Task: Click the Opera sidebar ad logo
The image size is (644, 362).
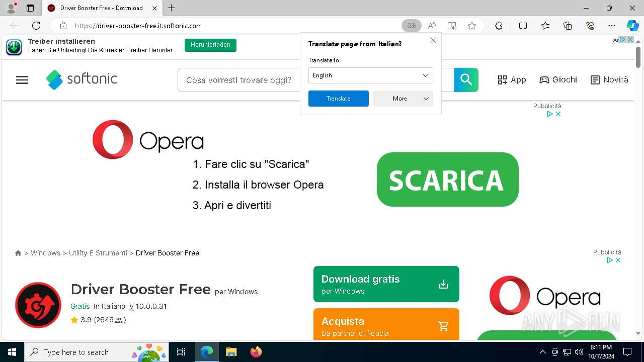Action: point(545,295)
